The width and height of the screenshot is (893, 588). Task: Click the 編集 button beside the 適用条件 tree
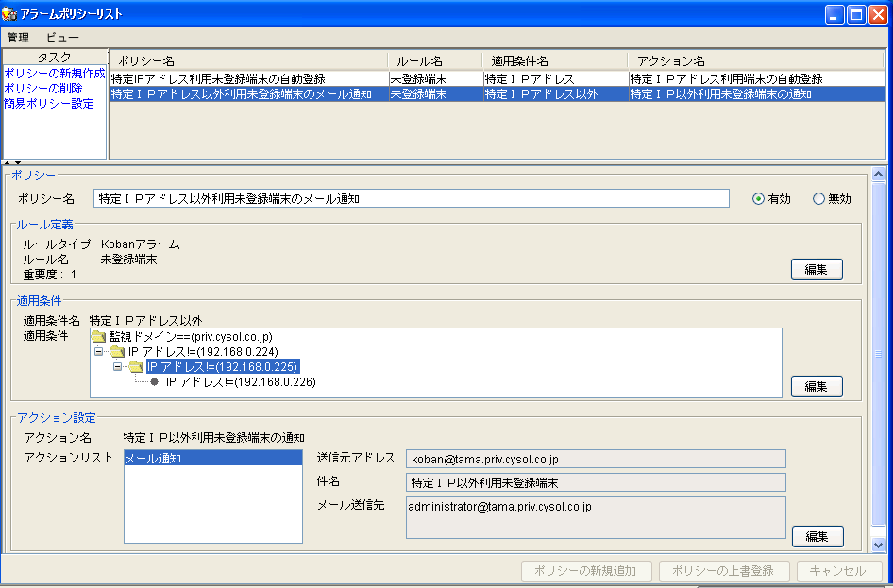click(x=816, y=386)
